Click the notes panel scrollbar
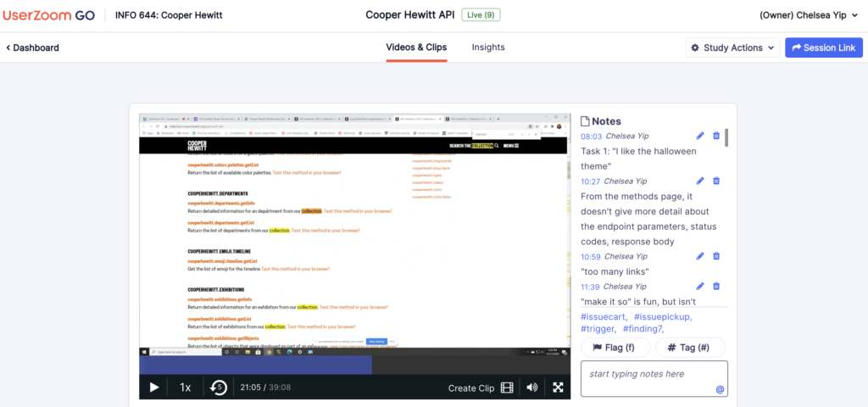Viewport: 868px width, 407px height. coord(726,137)
